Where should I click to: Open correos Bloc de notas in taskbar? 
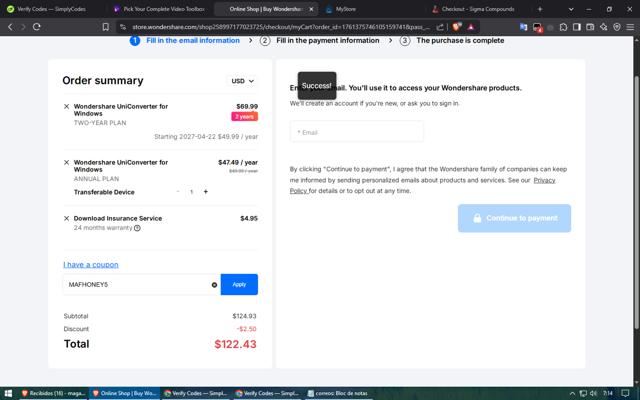339,393
